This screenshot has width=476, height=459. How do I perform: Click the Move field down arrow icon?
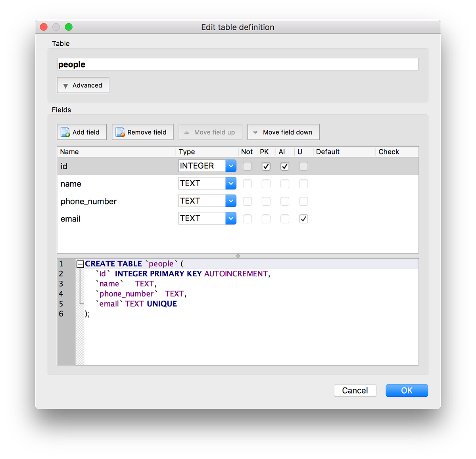click(x=255, y=132)
